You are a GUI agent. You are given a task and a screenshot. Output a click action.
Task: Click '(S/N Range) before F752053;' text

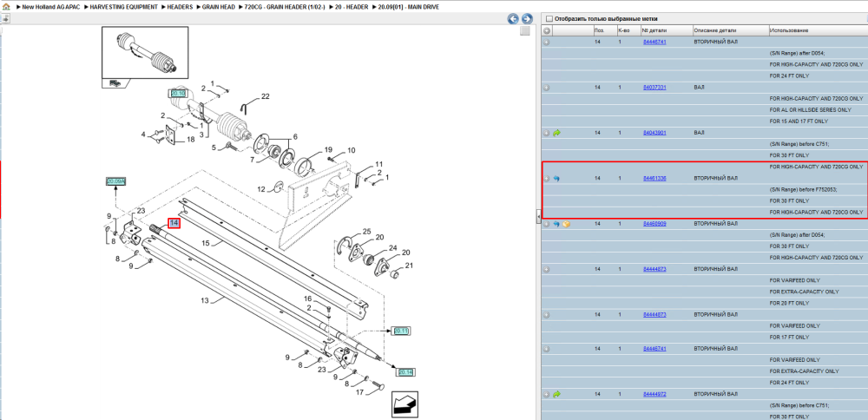(x=803, y=189)
